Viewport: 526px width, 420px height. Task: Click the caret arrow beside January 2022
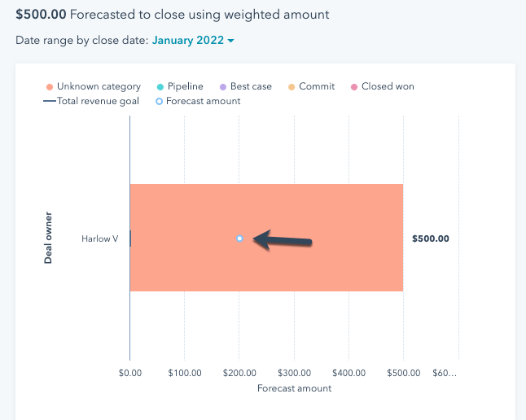pos(231,41)
